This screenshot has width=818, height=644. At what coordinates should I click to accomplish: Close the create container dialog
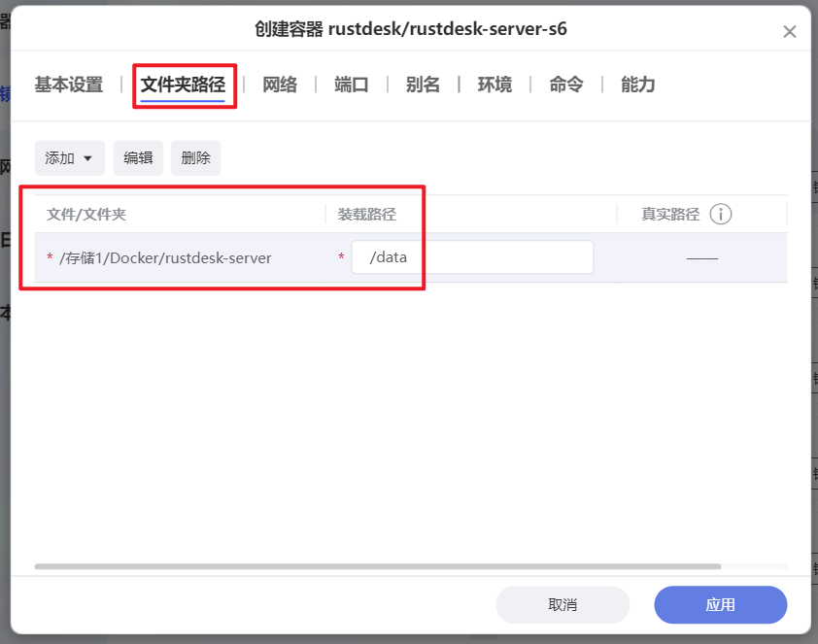[x=790, y=31]
